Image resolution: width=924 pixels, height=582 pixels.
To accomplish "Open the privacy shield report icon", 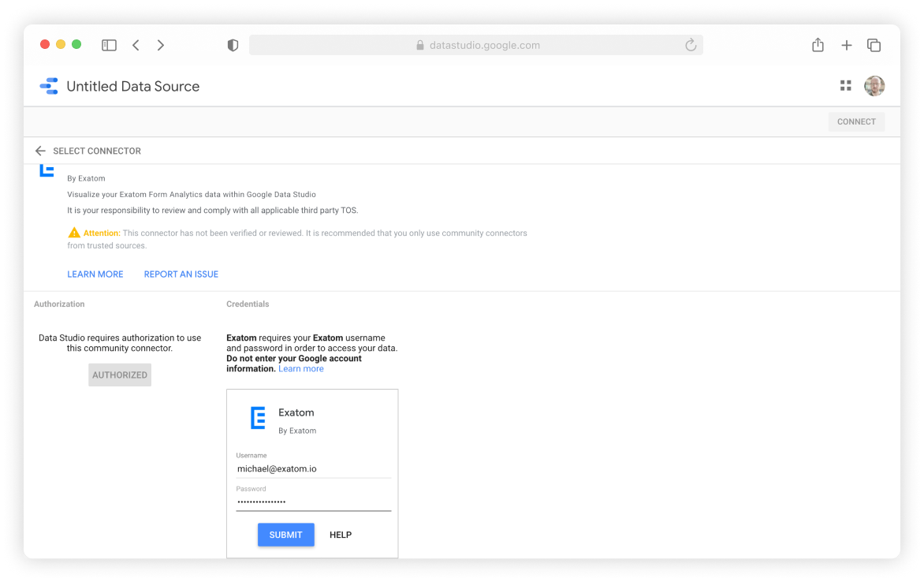I will coord(233,46).
